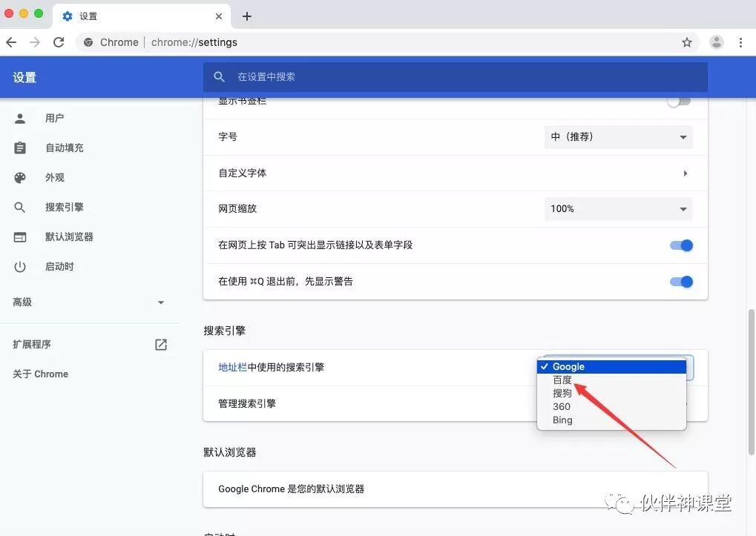Close the 设置 tab
Viewport: 756px width, 536px height.
218,16
